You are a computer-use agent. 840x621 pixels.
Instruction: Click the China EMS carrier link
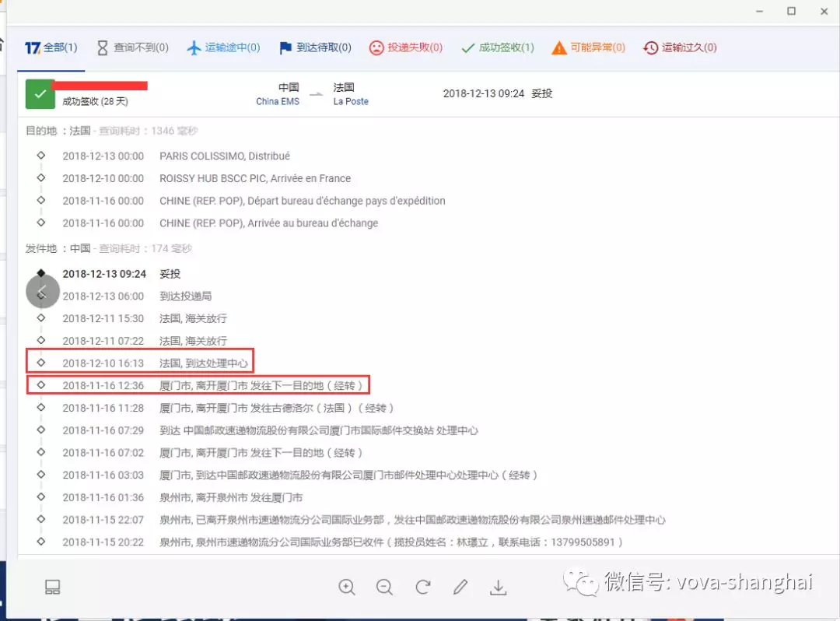tap(277, 101)
